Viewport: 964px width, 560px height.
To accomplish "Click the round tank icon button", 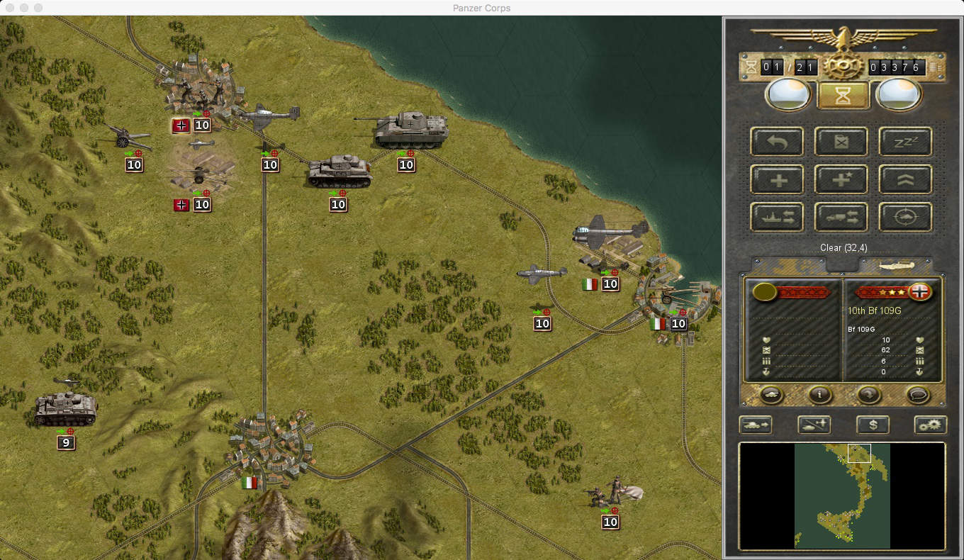I will [771, 395].
